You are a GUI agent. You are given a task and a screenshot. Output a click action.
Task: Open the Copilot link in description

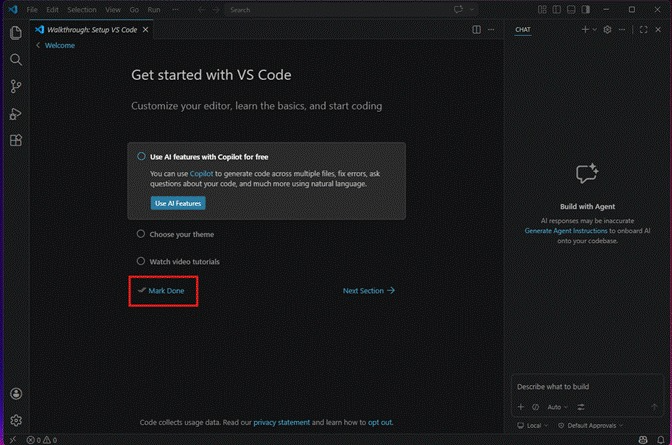[201, 174]
